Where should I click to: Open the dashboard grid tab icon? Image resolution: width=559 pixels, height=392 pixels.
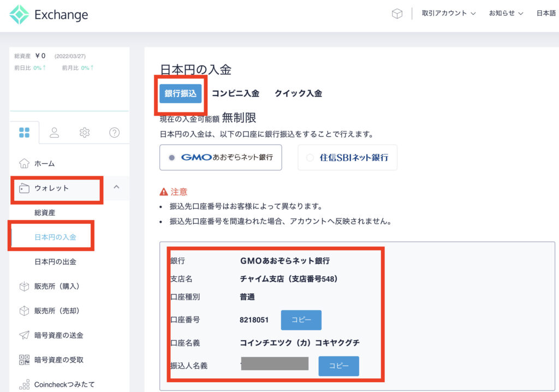(x=24, y=133)
